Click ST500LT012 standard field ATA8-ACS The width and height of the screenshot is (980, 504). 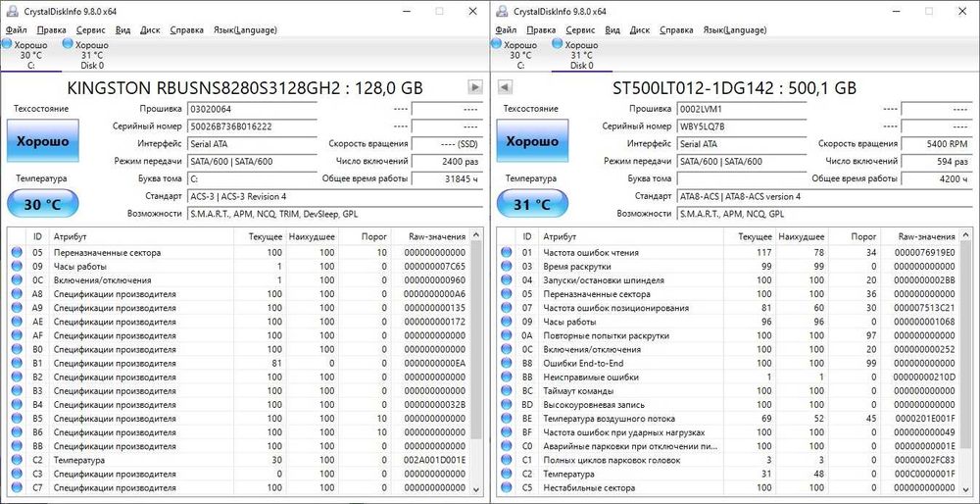tap(825, 196)
